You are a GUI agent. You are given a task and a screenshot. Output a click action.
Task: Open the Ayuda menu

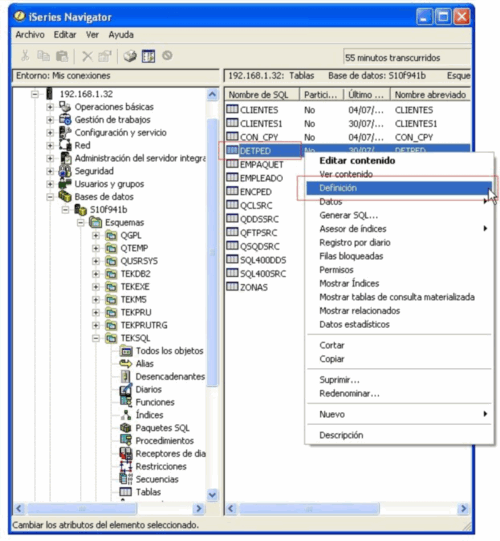pyautogui.click(x=121, y=35)
